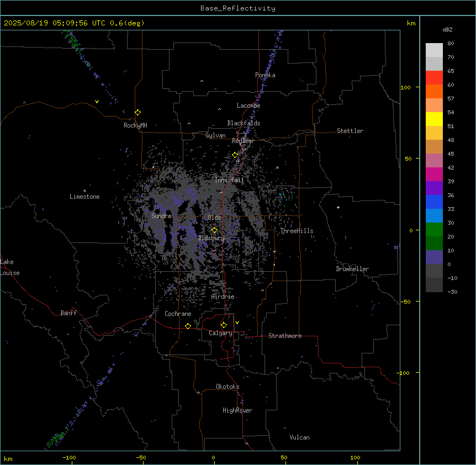Click the Base_Reflectivity title
The width and height of the screenshot is (476, 465).
(238, 8)
